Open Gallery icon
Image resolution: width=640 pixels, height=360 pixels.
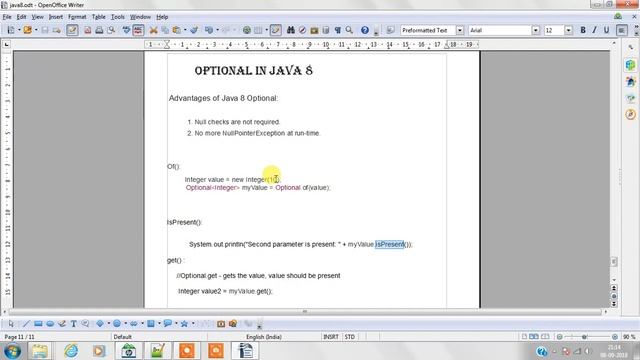pos(314,30)
